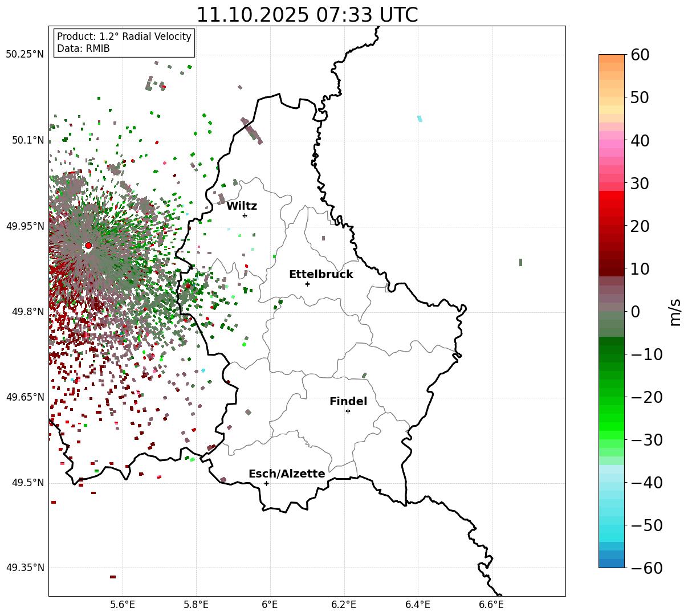The image size is (688, 616).
Task: Click the 49.95°N latitude label
Action: 25,226
